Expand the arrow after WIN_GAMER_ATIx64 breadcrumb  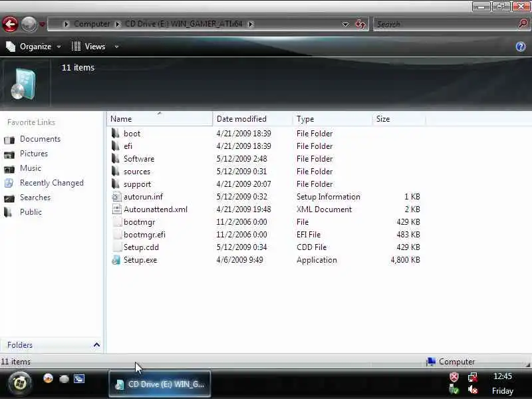pyautogui.click(x=251, y=24)
